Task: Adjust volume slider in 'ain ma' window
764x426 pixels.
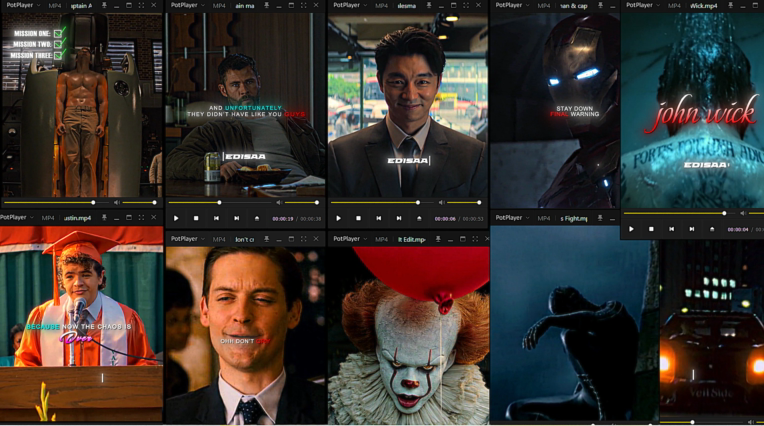Action: pyautogui.click(x=302, y=202)
